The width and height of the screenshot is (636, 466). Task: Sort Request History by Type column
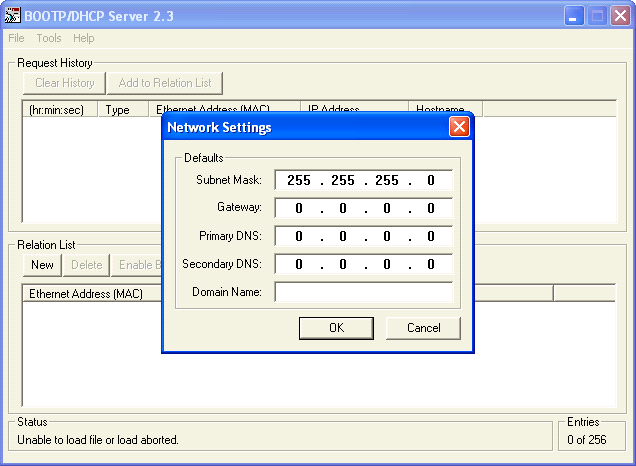click(x=123, y=110)
